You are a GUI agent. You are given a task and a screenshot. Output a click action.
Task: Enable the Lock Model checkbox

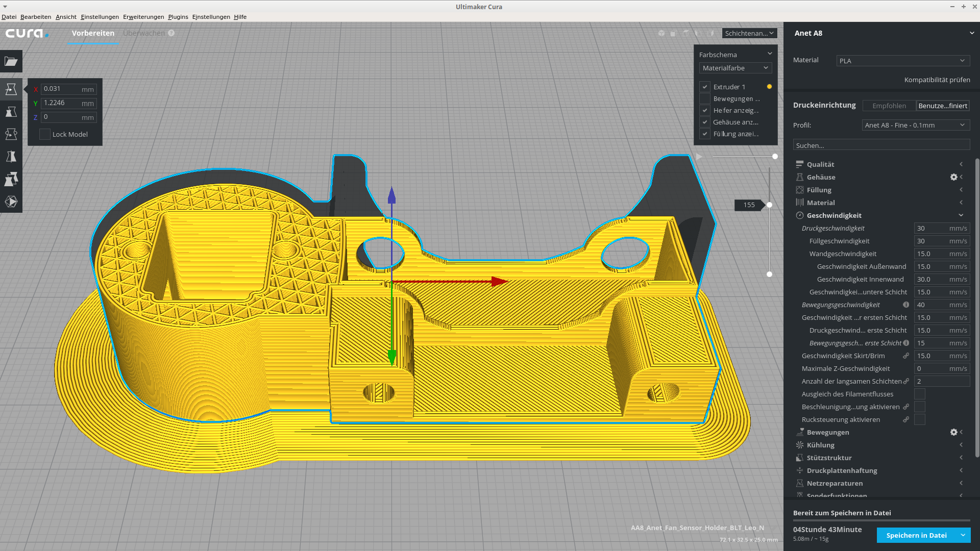click(x=45, y=134)
